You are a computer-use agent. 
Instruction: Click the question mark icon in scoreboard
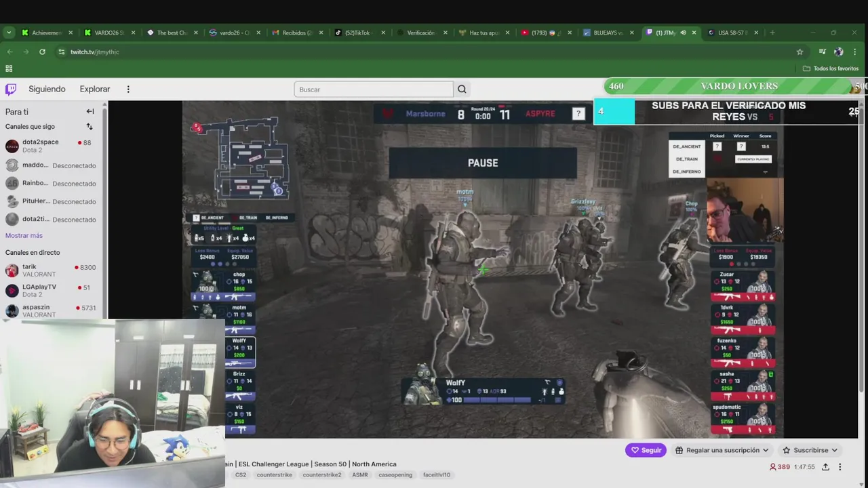point(578,114)
